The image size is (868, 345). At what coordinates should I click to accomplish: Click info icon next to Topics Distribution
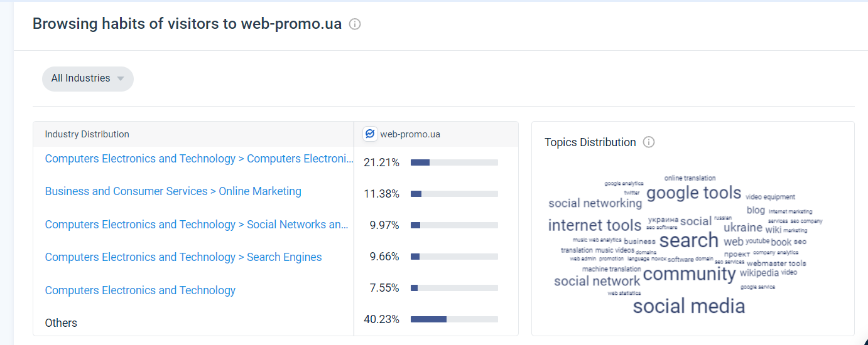(649, 142)
